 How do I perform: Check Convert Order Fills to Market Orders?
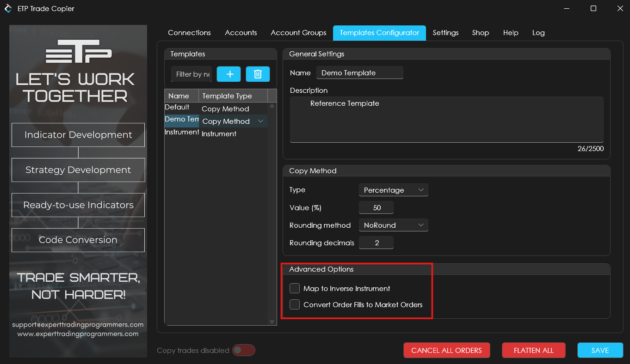pyautogui.click(x=295, y=304)
